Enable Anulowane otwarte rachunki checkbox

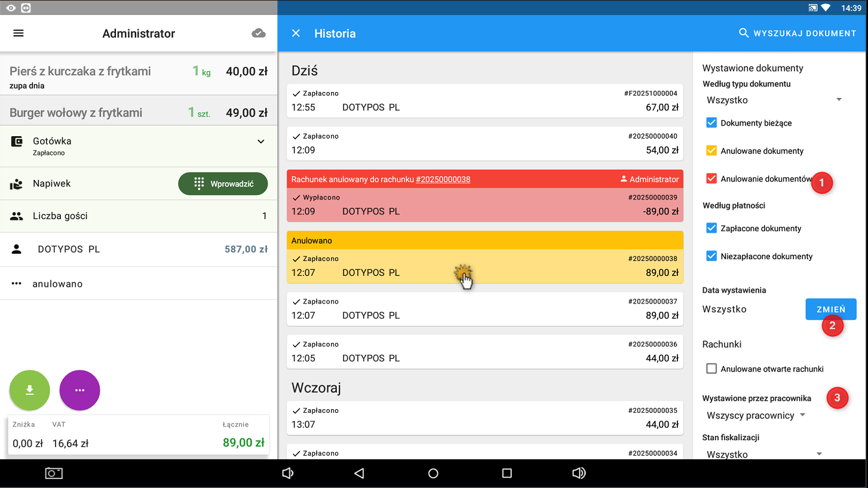pyautogui.click(x=711, y=369)
